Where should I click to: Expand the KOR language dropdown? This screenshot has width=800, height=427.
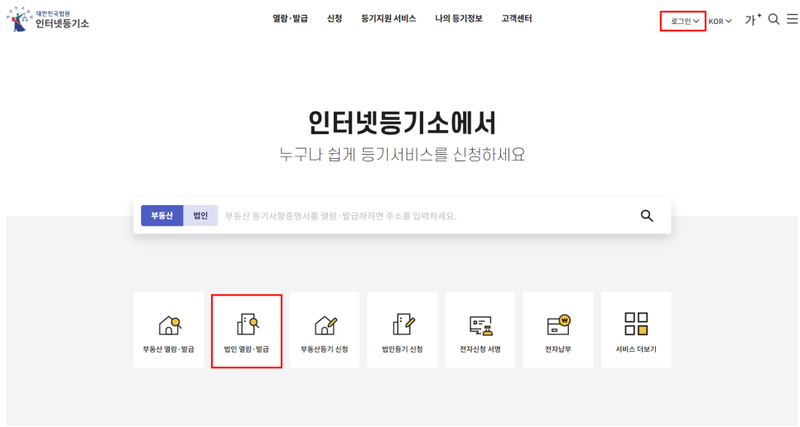(720, 21)
